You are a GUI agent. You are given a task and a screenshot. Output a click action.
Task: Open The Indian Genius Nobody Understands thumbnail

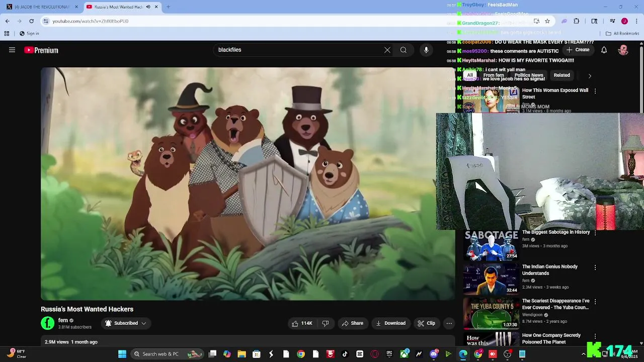coord(491,280)
